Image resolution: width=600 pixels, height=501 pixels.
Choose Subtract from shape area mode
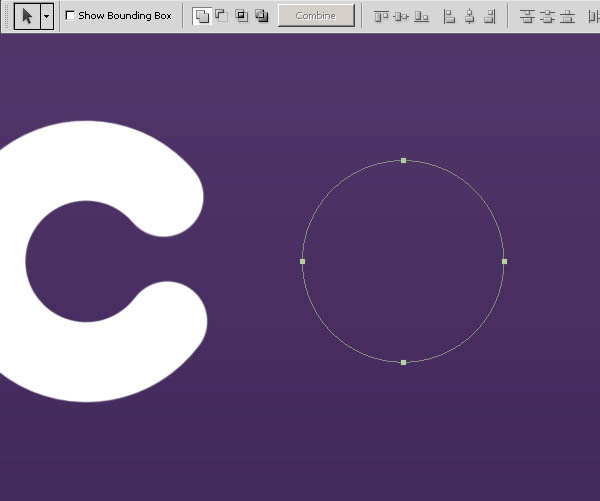coord(221,16)
